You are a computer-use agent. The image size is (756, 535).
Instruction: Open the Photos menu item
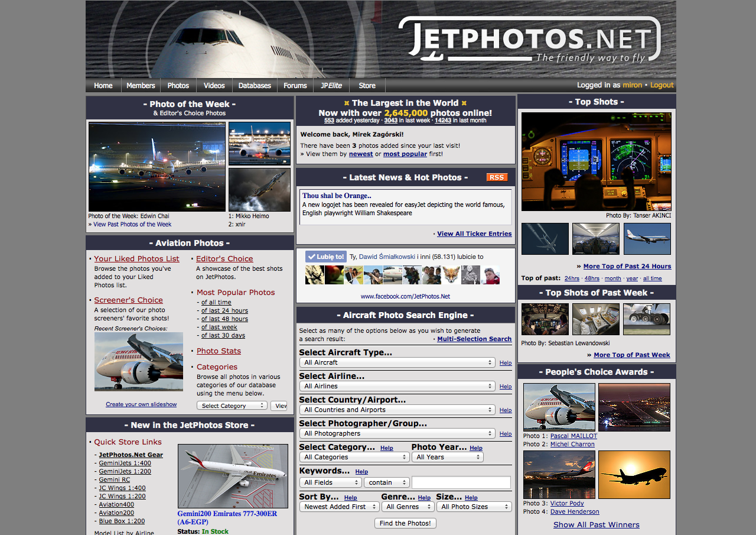tap(178, 85)
